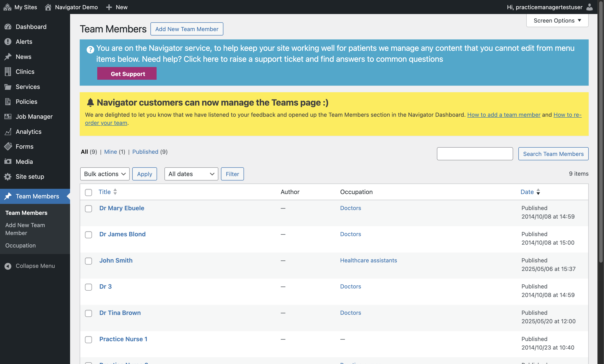
Task: Click the Team Members pin icon in sidebar
Action: (x=8, y=196)
